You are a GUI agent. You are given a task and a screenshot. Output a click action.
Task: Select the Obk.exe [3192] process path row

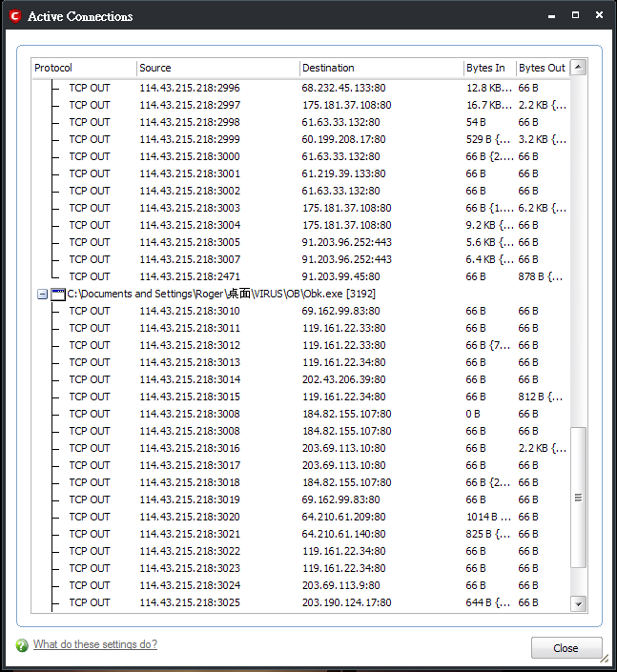[x=221, y=294]
